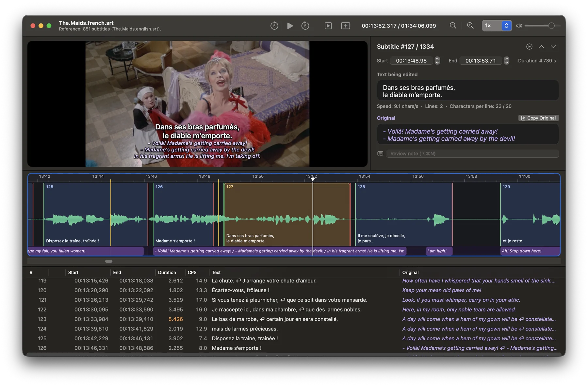Add a new subtitle with plus icon

coord(345,25)
